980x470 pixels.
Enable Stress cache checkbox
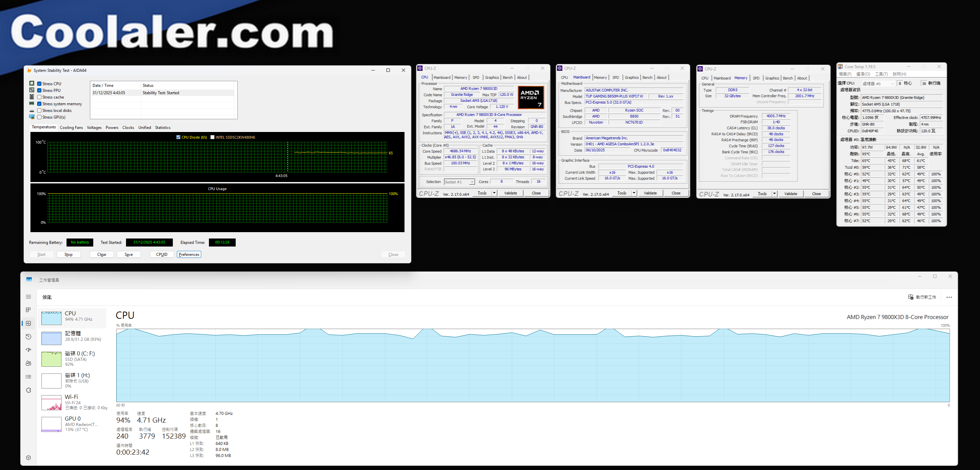coord(39,97)
